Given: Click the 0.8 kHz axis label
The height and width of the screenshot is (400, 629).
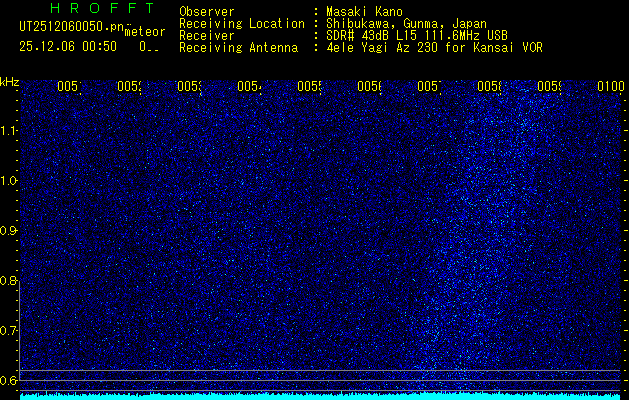Looking at the screenshot, I should click(x=9, y=280).
